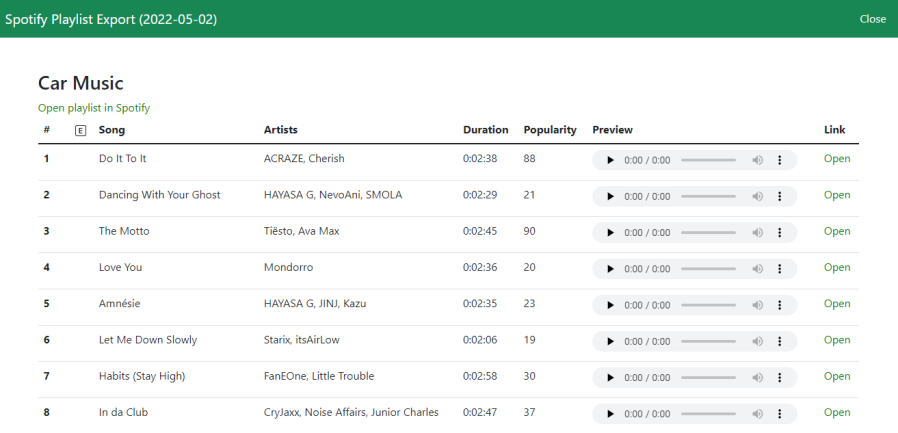Open more options for Habits (Stay High) player
This screenshot has height=433, width=898.
pos(779,377)
